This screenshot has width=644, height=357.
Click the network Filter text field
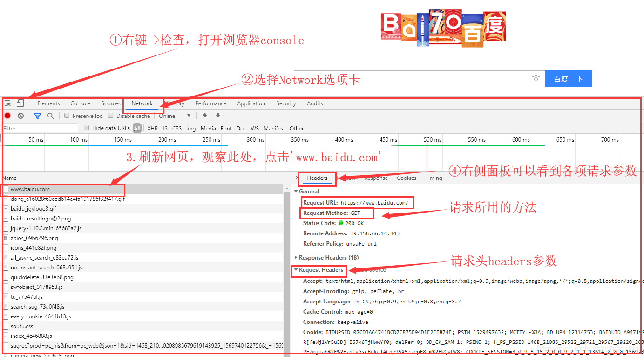pyautogui.click(x=40, y=128)
